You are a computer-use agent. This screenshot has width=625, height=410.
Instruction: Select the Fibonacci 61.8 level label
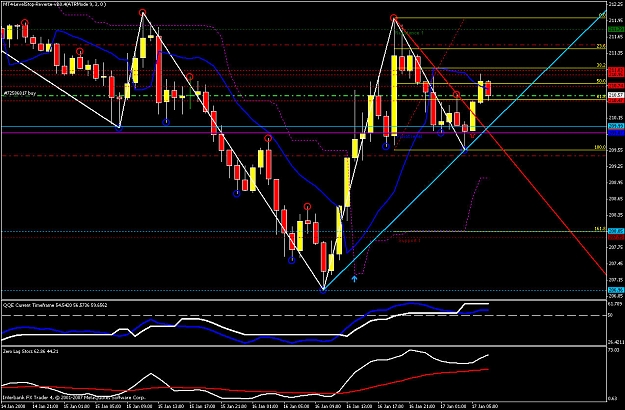pos(601,96)
